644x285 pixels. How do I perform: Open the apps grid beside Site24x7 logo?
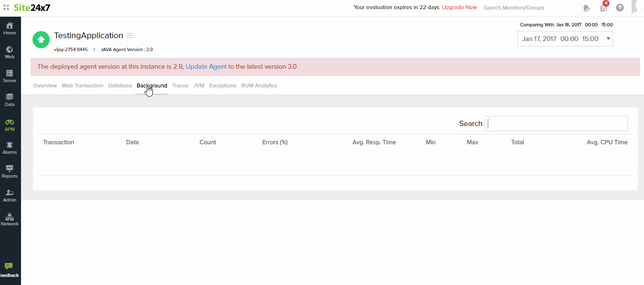tap(6, 8)
